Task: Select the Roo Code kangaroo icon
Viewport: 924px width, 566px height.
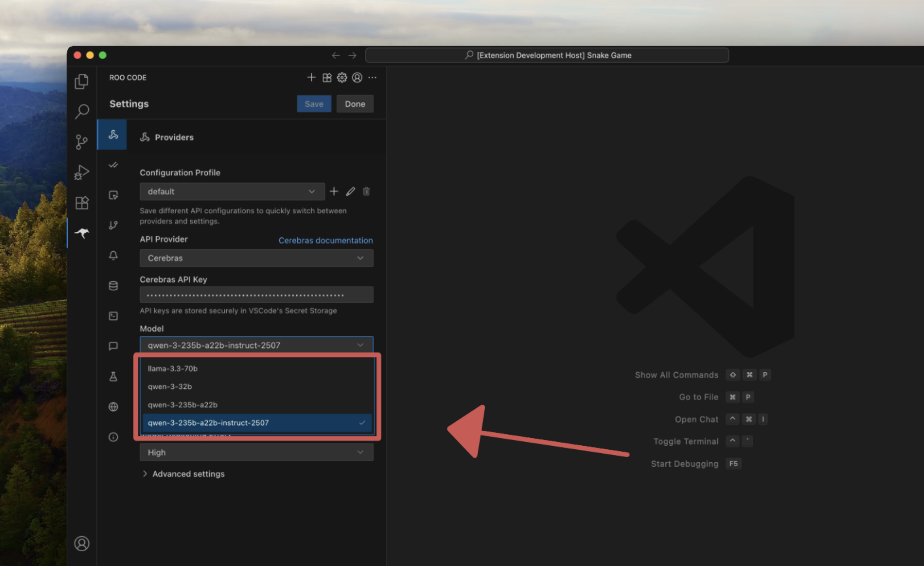Action: (82, 233)
